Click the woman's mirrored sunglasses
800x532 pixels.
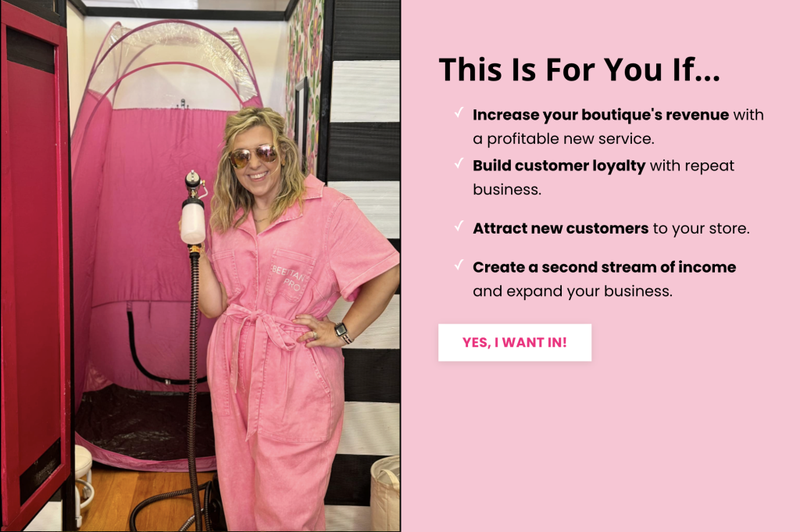[x=254, y=156]
